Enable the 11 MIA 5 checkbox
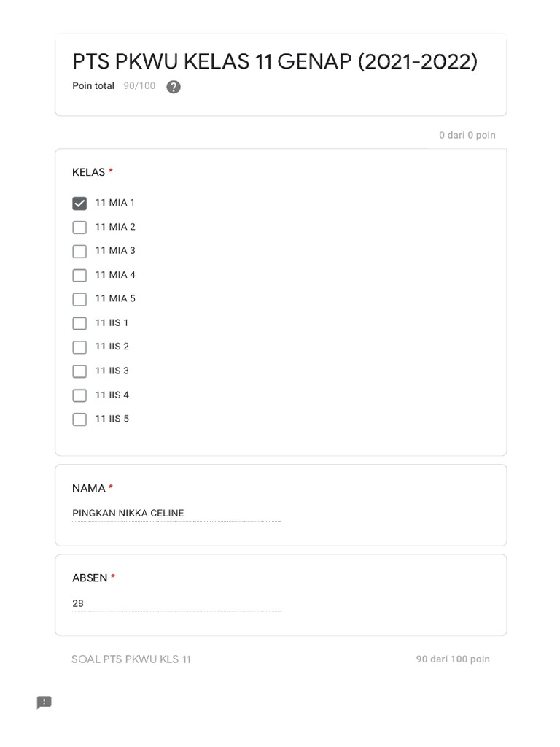 pyautogui.click(x=79, y=299)
